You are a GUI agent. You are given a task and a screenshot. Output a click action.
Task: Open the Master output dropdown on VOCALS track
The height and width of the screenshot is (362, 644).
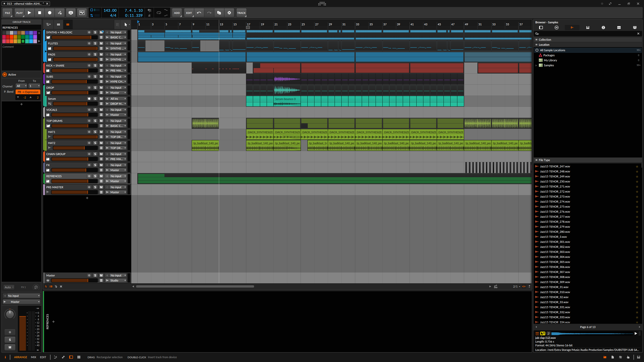click(x=115, y=115)
